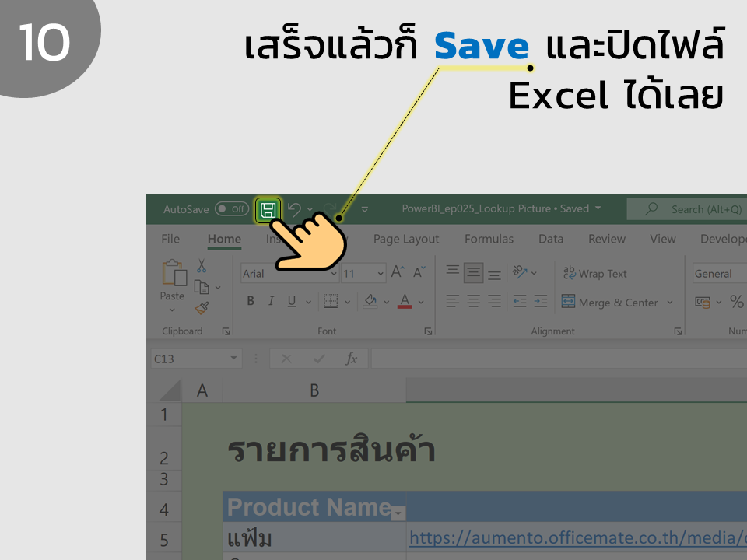Screen dimensions: 747x560
Task: Apply Bold formatting
Action: tap(251, 301)
